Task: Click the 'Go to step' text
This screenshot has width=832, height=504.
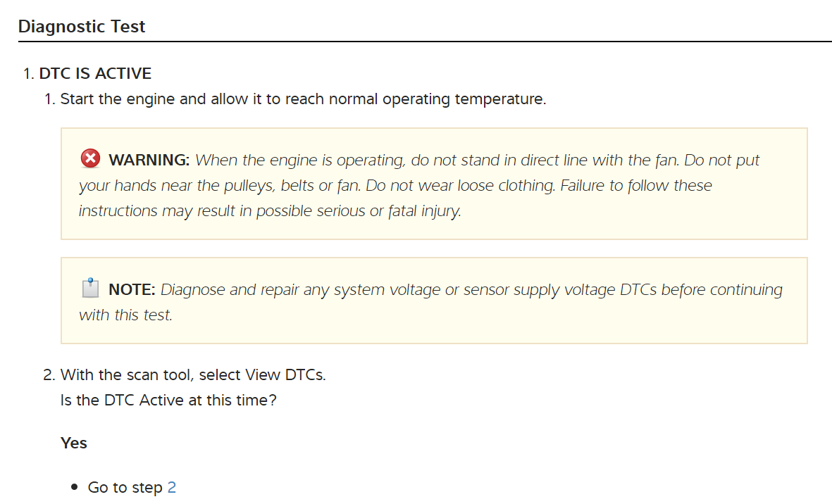Action: click(x=125, y=488)
